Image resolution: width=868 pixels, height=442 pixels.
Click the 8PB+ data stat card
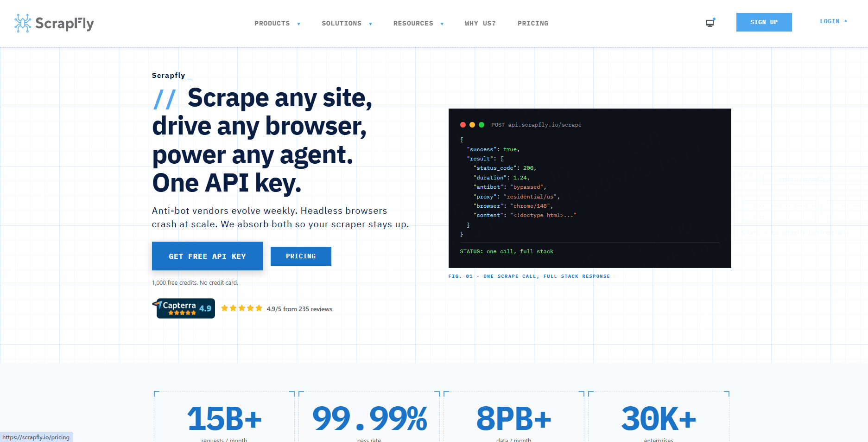(514, 416)
